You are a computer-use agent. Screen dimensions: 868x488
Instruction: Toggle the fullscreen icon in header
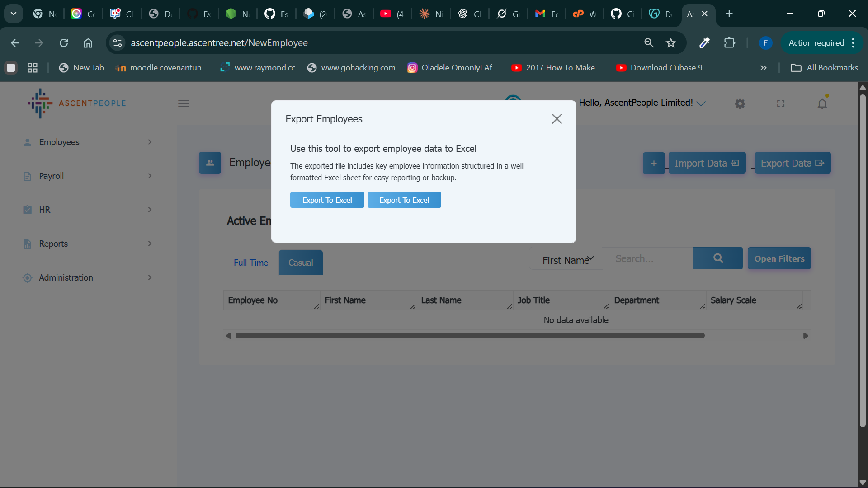point(781,103)
